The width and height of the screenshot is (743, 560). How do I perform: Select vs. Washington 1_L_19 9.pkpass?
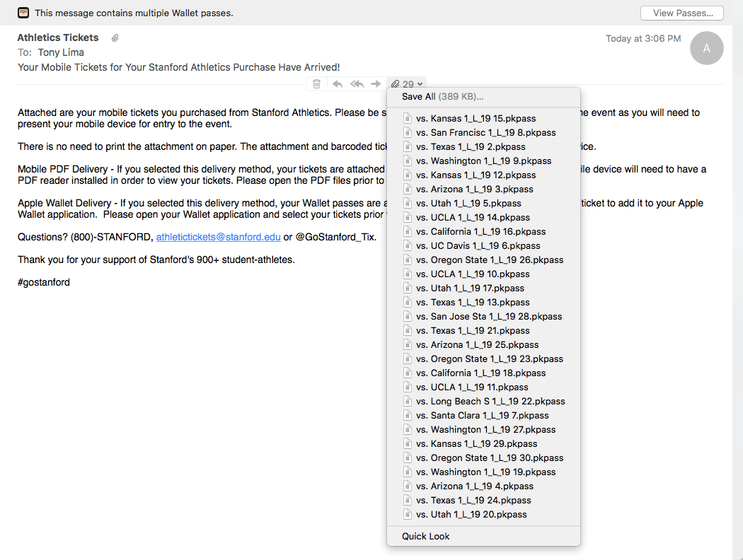483,161
